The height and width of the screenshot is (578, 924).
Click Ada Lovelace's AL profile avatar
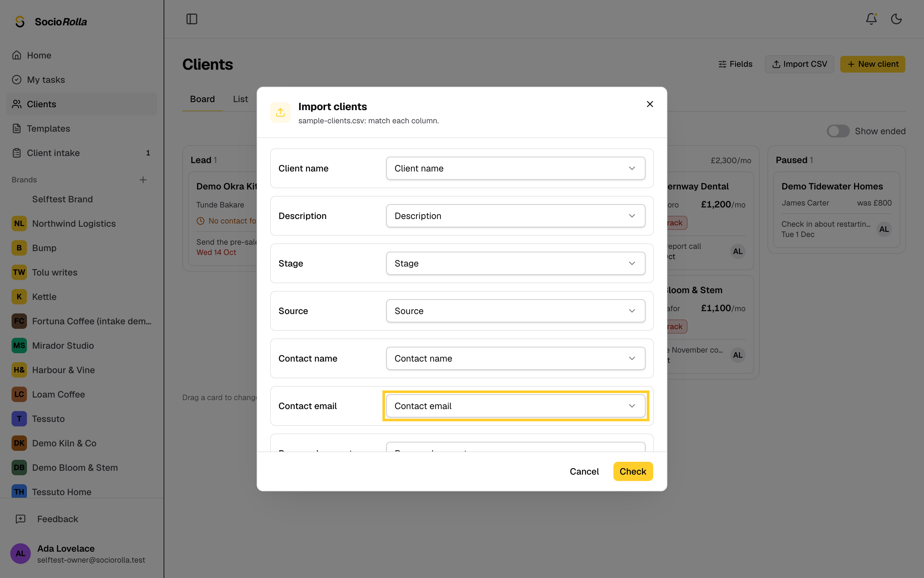[x=20, y=554]
